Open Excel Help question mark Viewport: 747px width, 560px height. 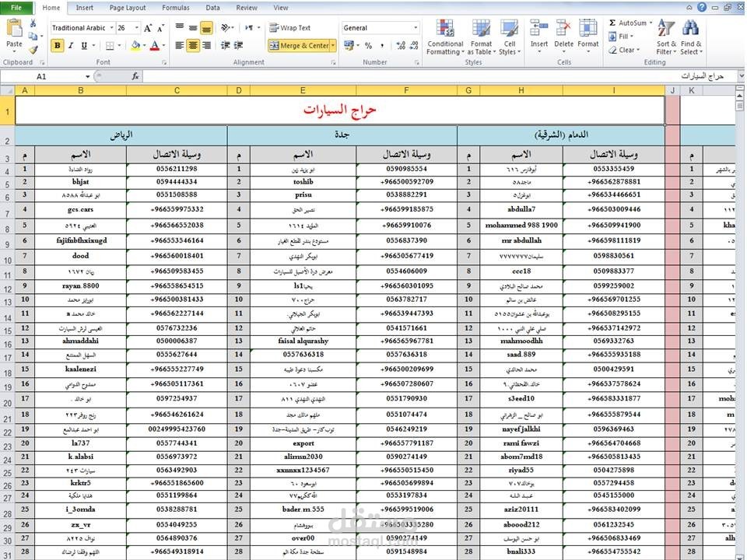click(702, 7)
